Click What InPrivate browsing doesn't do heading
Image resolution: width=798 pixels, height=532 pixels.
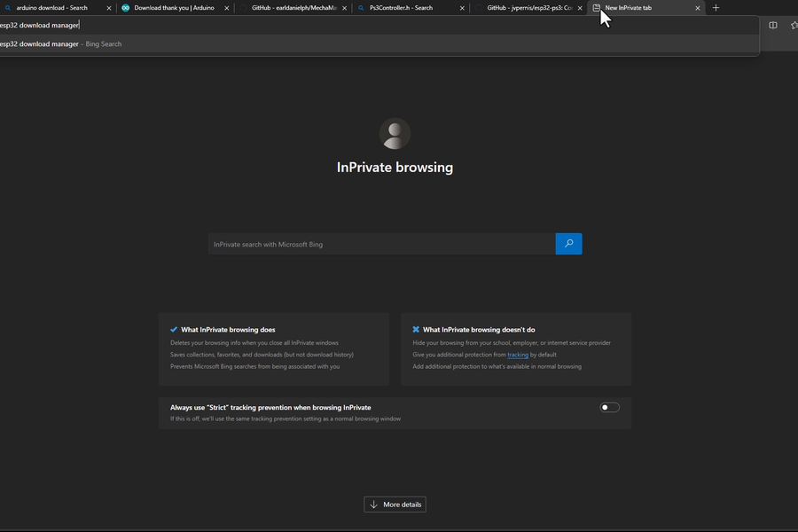click(479, 329)
